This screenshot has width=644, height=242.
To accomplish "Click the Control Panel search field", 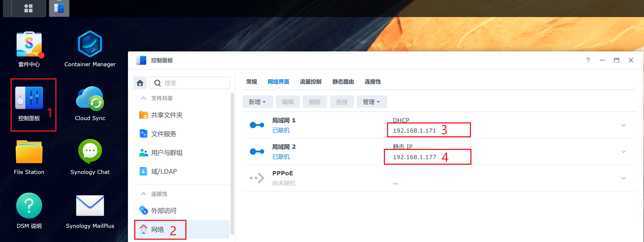I will click(x=190, y=83).
